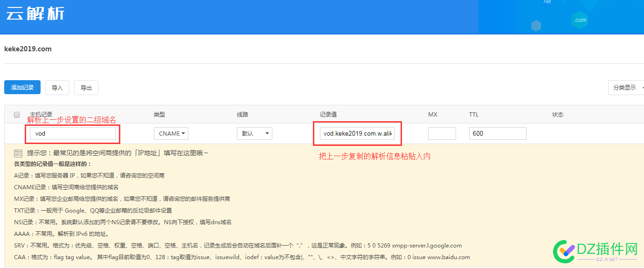The height and width of the screenshot is (268, 644).
Task: Open the 默认 line dropdown
Action: (255, 134)
